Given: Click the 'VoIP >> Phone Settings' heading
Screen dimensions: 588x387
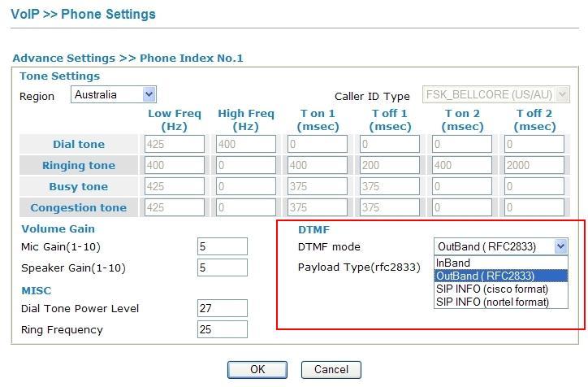Looking at the screenshot, I should pyautogui.click(x=83, y=15).
